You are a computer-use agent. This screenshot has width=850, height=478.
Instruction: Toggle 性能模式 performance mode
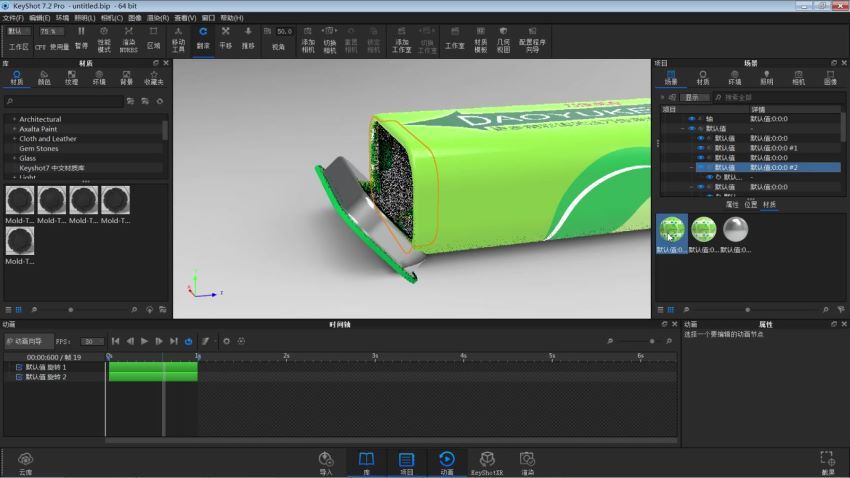pos(104,40)
